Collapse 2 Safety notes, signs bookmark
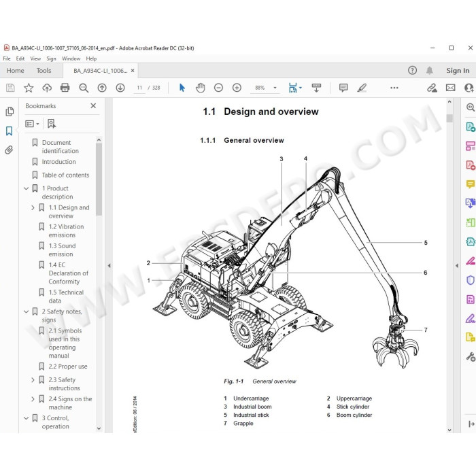This screenshot has height=476, width=476. tap(27, 311)
